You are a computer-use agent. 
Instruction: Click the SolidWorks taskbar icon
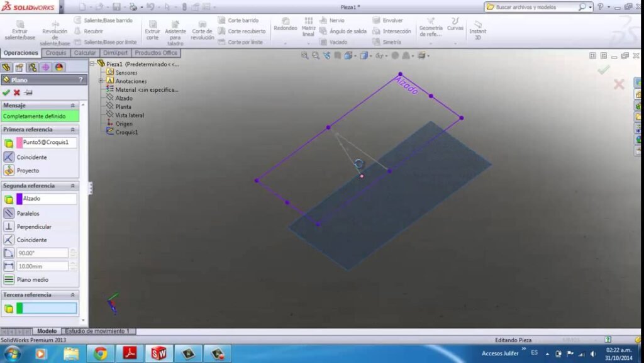click(158, 353)
